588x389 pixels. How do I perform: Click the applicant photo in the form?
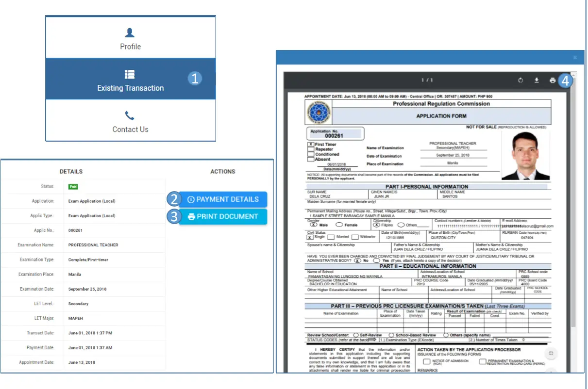click(526, 155)
